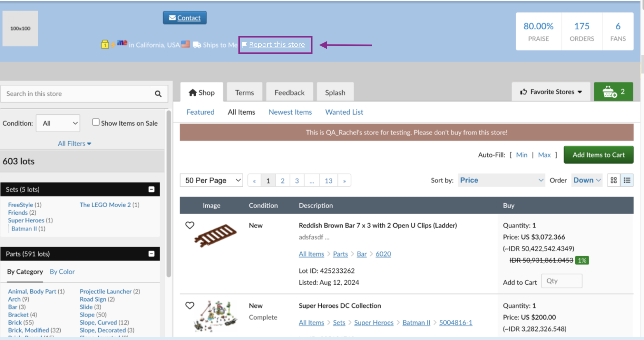The width and height of the screenshot is (644, 340).
Task: Click the sidebar vertical scrollbar
Action: [x=169, y=193]
